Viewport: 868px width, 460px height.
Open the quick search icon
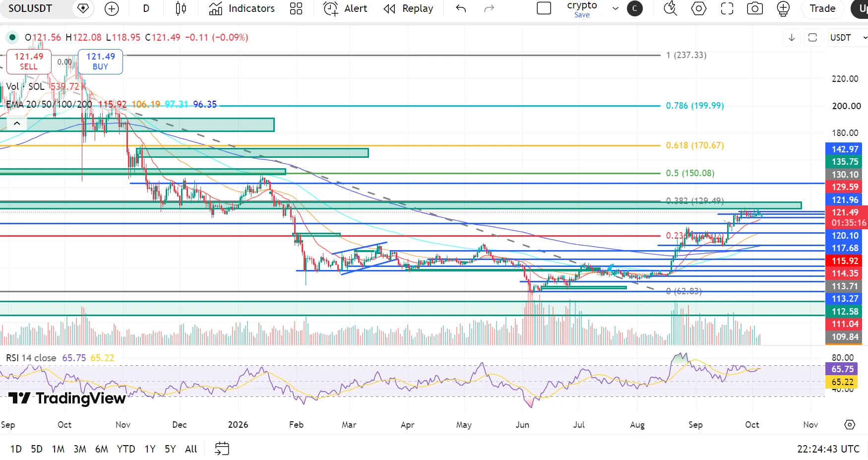[x=671, y=8]
